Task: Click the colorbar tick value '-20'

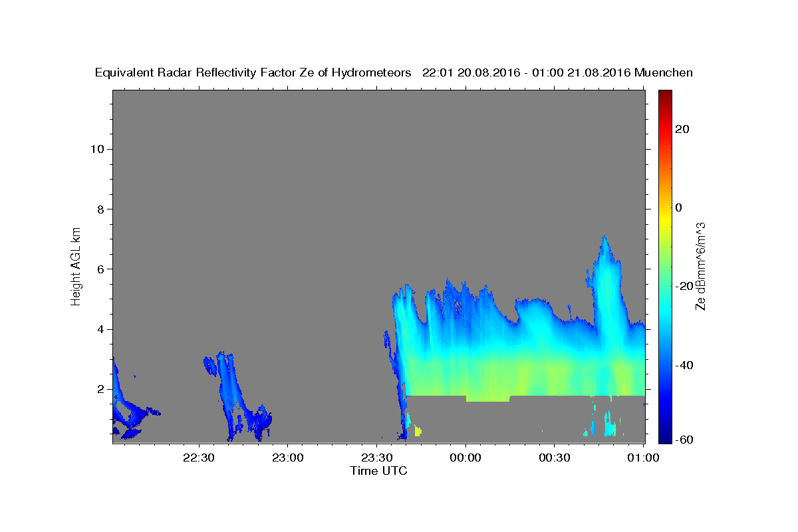Action: pos(685,286)
